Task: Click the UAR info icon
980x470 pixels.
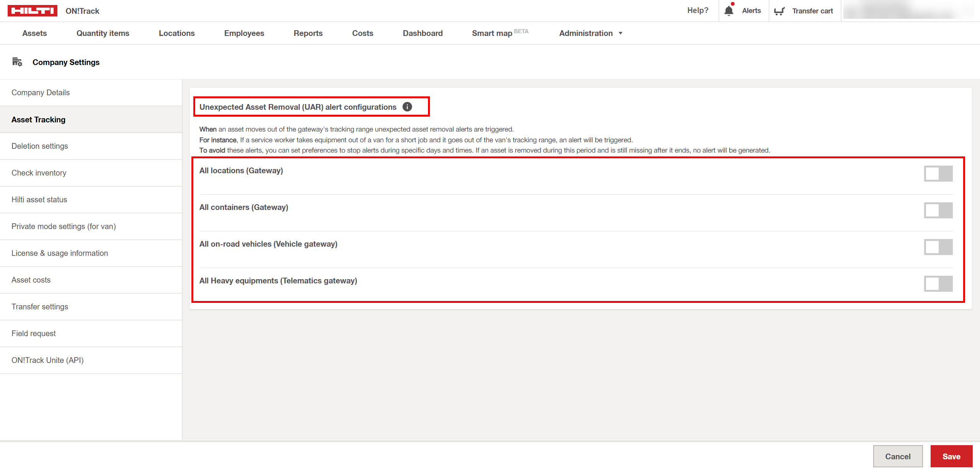Action: point(407,107)
